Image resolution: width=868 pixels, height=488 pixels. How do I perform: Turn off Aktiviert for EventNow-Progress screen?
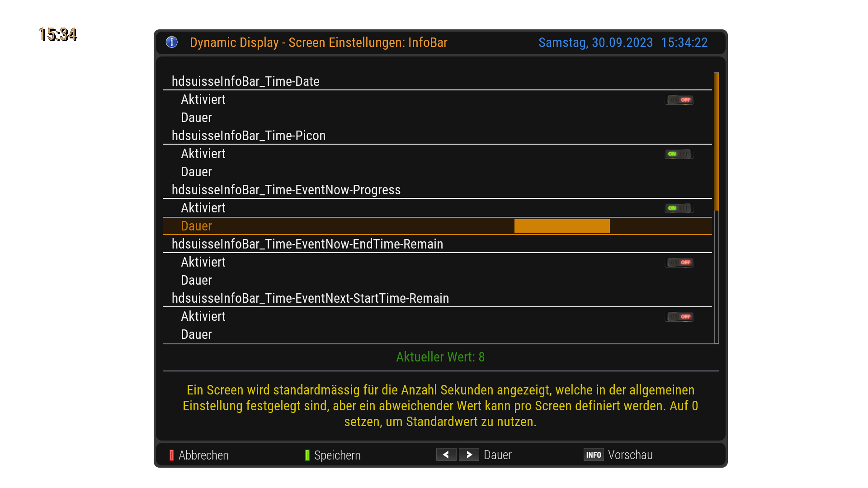(x=679, y=208)
